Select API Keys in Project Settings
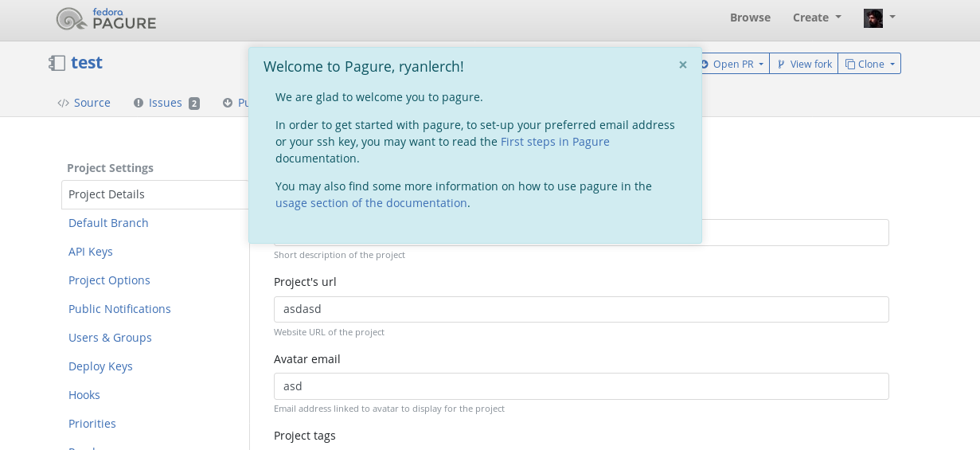 (x=91, y=252)
